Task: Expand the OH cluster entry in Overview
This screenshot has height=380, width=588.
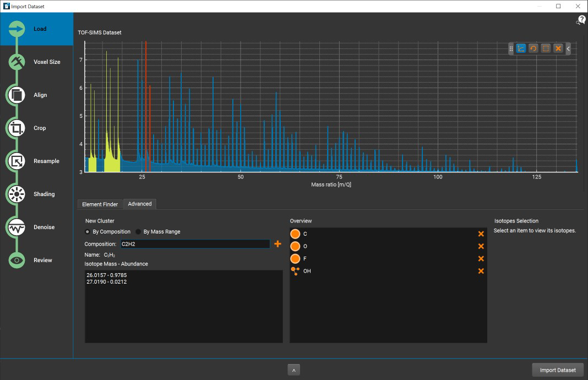Action: [295, 271]
